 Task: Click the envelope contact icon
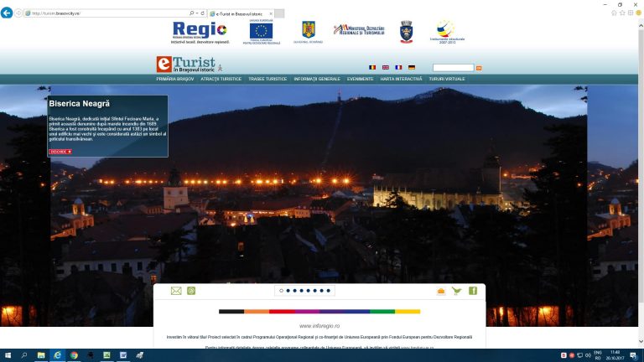(x=176, y=291)
